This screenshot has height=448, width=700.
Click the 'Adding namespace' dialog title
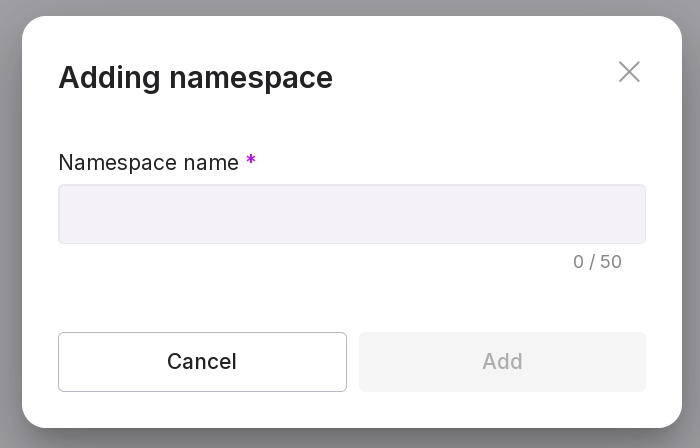195,77
